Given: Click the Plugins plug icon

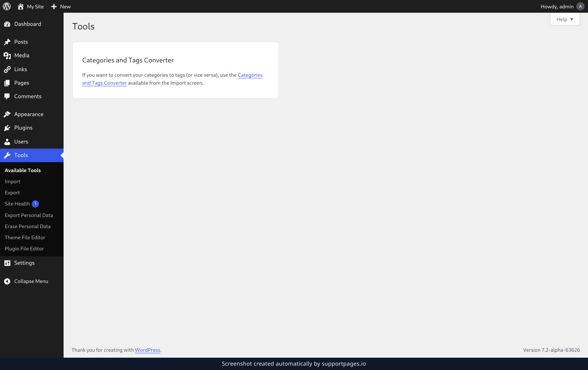Looking at the screenshot, I should coord(7,128).
